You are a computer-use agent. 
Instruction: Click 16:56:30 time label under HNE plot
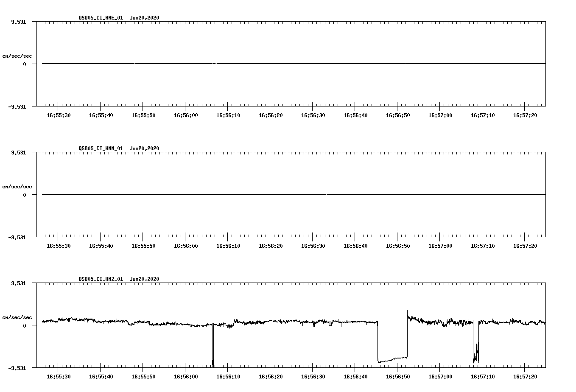click(313, 115)
